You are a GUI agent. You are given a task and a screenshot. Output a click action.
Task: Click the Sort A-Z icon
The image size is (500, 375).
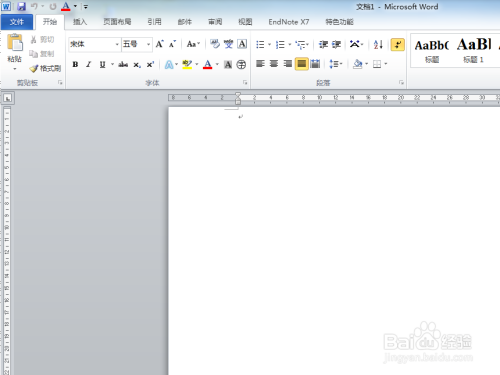[378, 44]
